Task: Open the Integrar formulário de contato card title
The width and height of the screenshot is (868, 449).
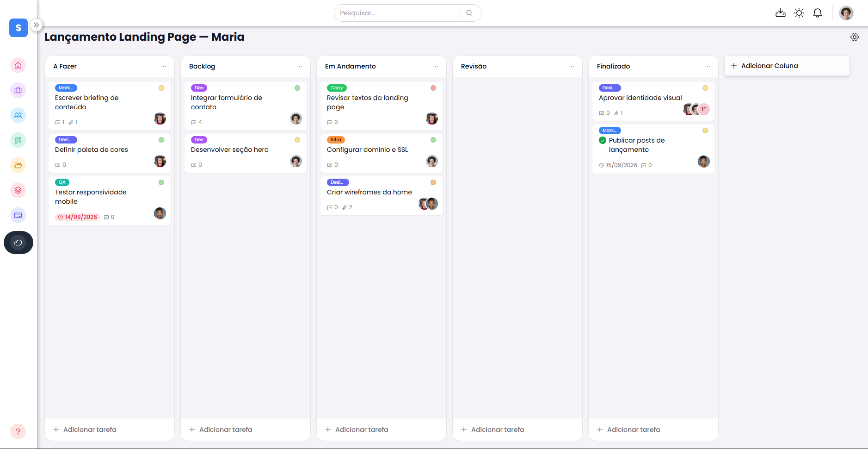Action: pos(227,102)
